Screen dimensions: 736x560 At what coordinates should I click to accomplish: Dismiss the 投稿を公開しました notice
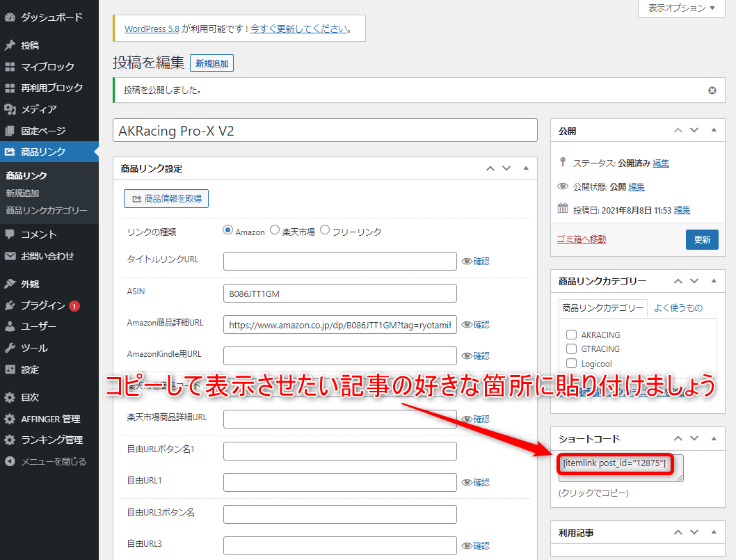[x=712, y=90]
